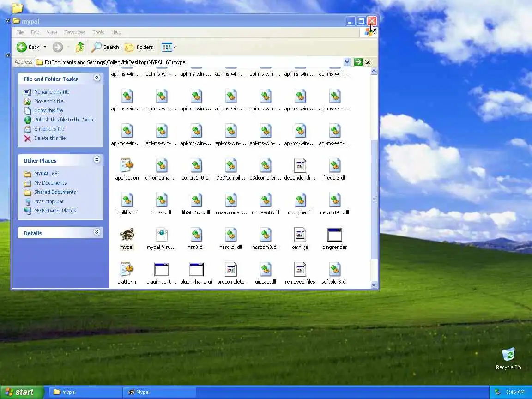The width and height of the screenshot is (532, 399).
Task: Open the Edit menu
Action: click(x=35, y=32)
